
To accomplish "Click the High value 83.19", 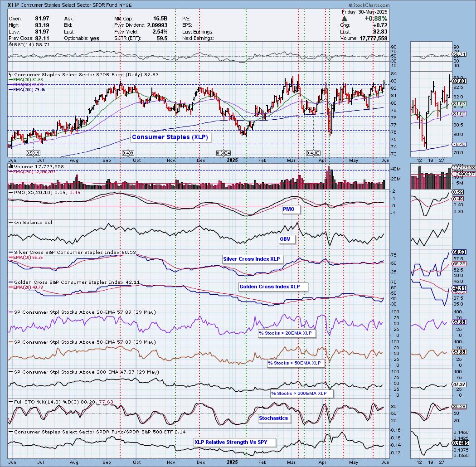I will [42, 25].
